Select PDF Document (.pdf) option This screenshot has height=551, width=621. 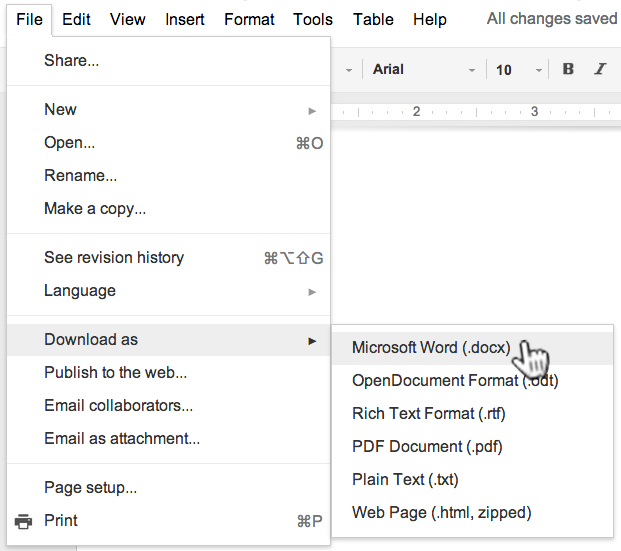[x=427, y=446]
